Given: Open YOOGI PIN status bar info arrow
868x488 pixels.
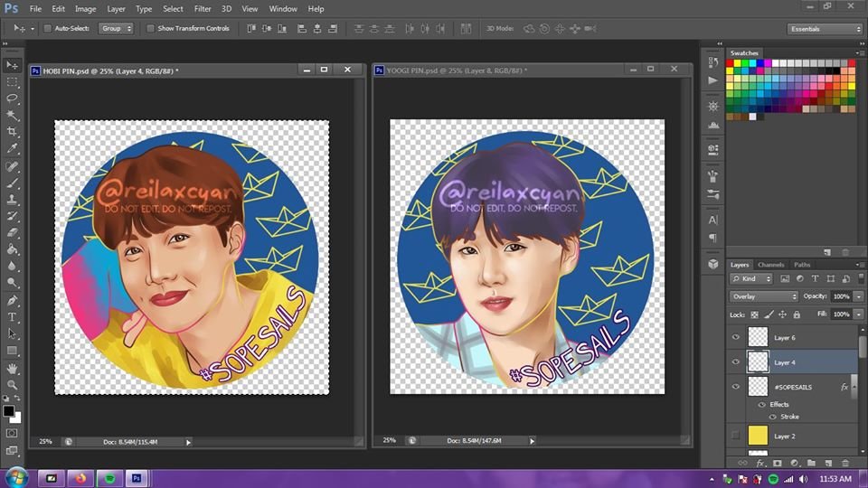Looking at the screenshot, I should coord(532,441).
